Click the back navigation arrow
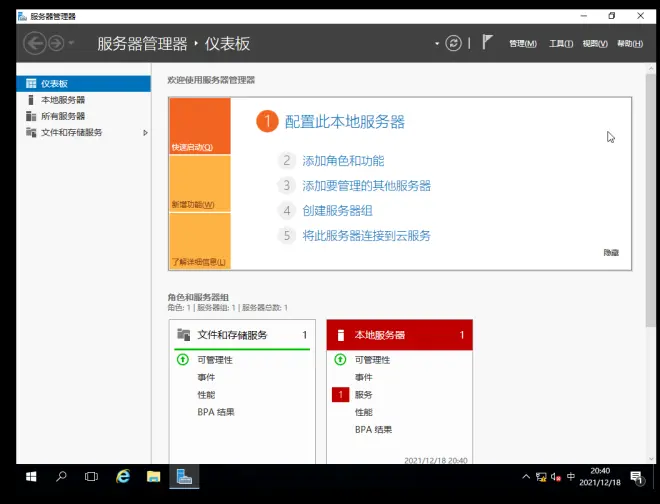The height and width of the screenshot is (504, 660). pos(35,43)
